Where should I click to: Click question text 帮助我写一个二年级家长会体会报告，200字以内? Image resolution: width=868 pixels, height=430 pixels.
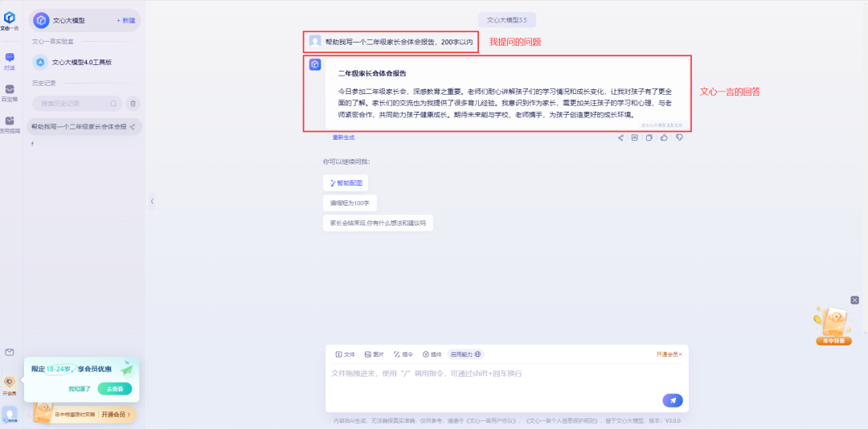tap(399, 42)
